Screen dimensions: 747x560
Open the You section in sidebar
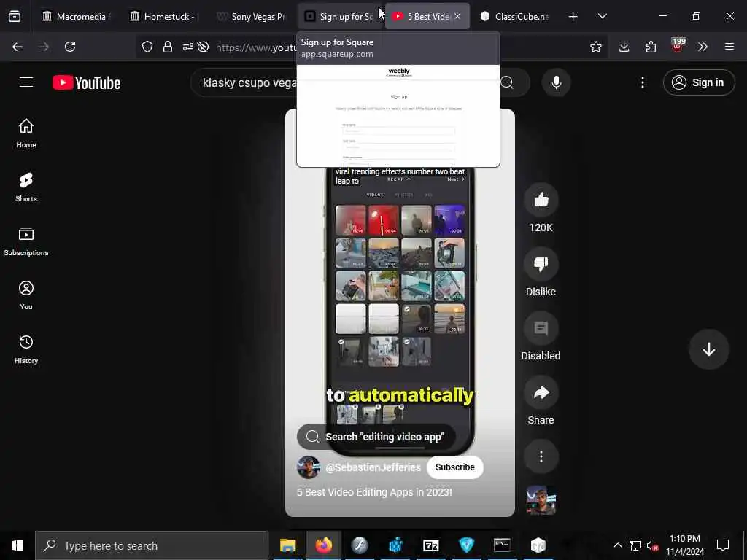(26, 295)
